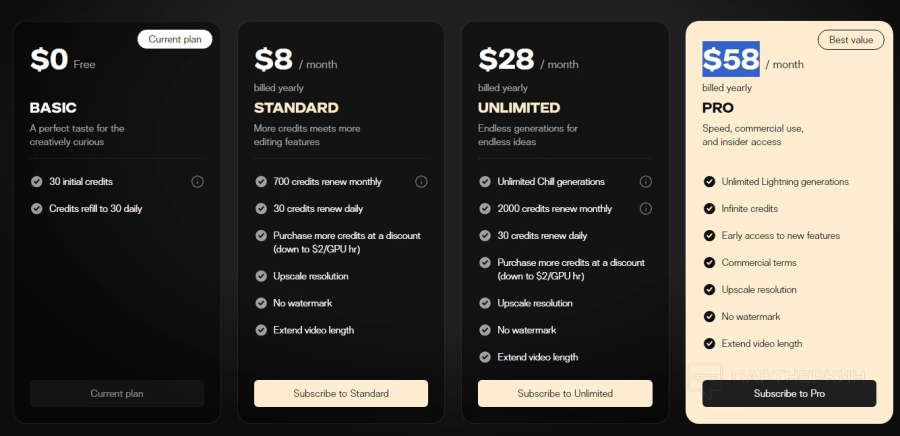Click checkmark icon next to Unlimited Lightning generations
900x436 pixels.
coord(709,182)
